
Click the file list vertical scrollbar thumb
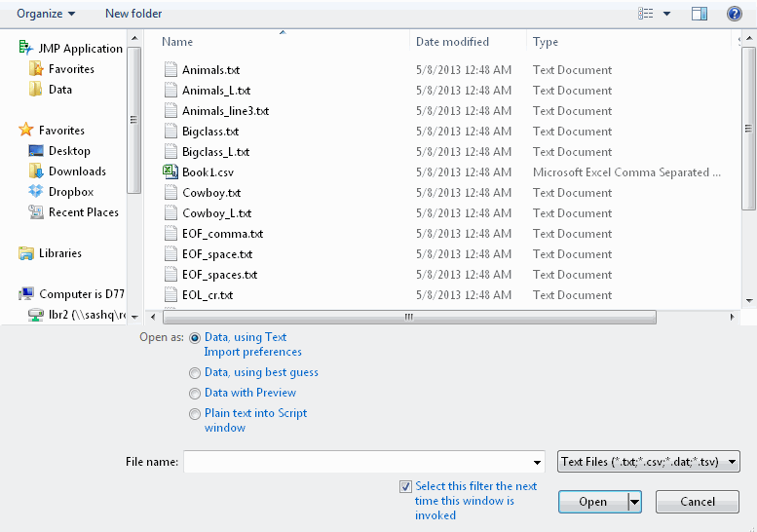pyautogui.click(x=748, y=129)
